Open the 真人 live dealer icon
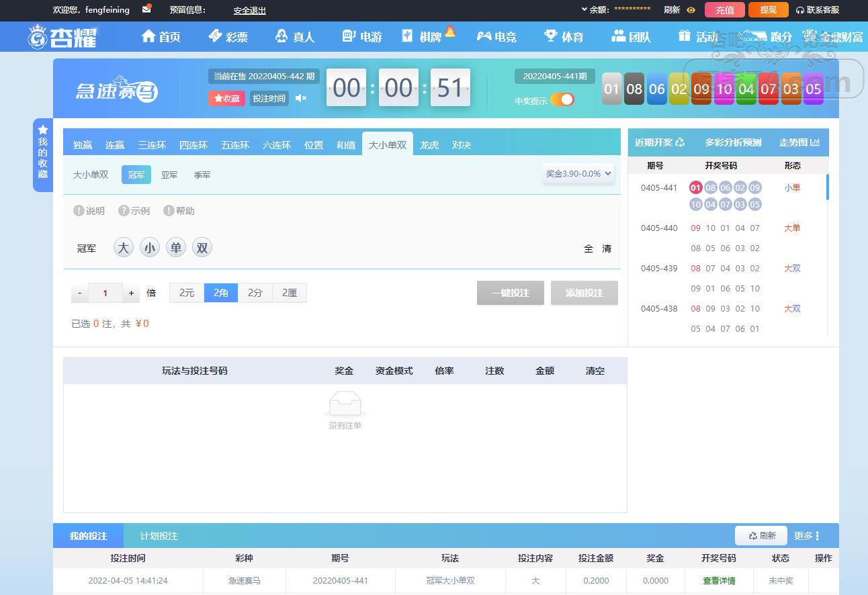The width and height of the screenshot is (868, 595). [x=281, y=36]
